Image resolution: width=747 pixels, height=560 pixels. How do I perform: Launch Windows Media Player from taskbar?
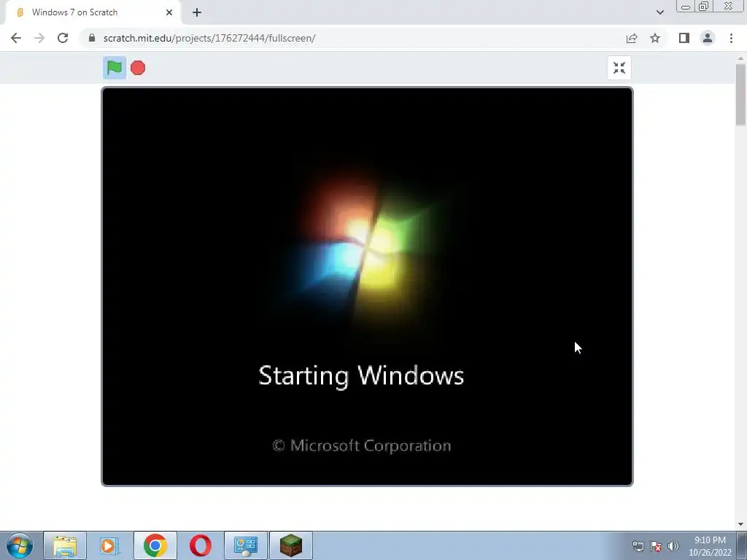(x=109, y=545)
